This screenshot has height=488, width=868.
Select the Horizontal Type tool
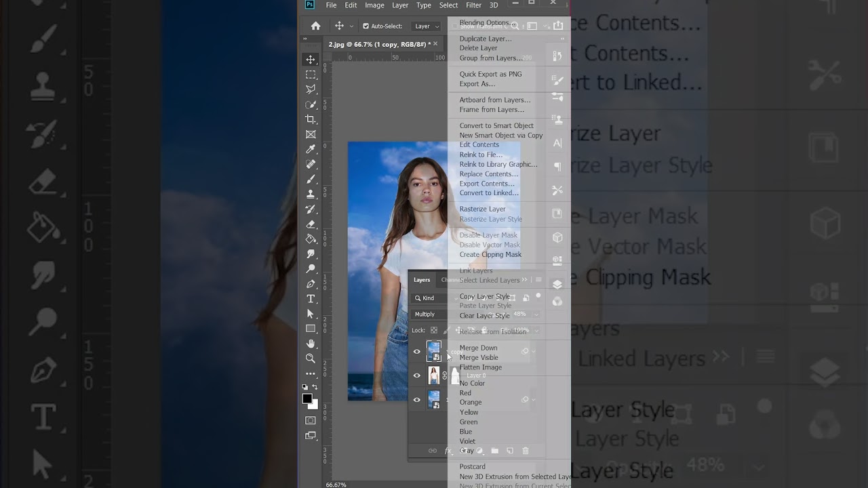coord(311,299)
